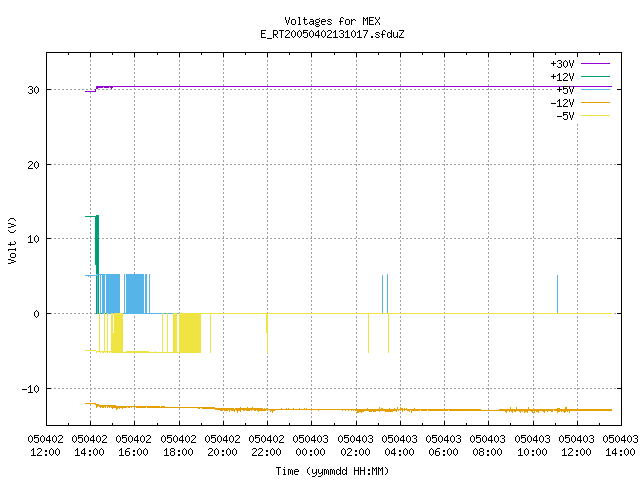Click the x-axis label 'Time (yymmdd HH:MM)'
Screen dimensions: 640x480
[332, 471]
